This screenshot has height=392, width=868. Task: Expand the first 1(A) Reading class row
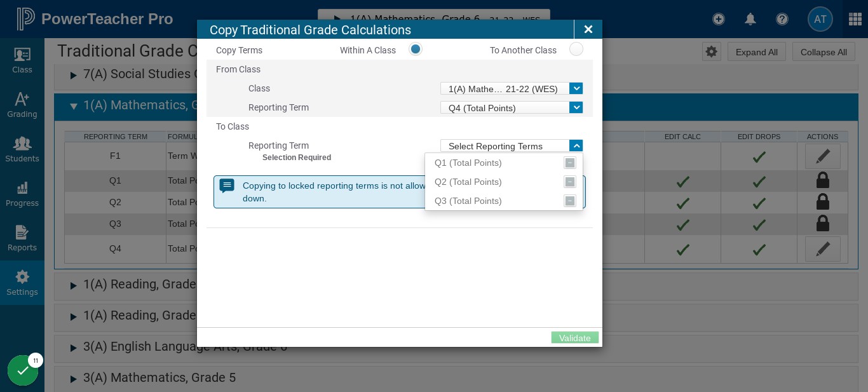(73, 285)
